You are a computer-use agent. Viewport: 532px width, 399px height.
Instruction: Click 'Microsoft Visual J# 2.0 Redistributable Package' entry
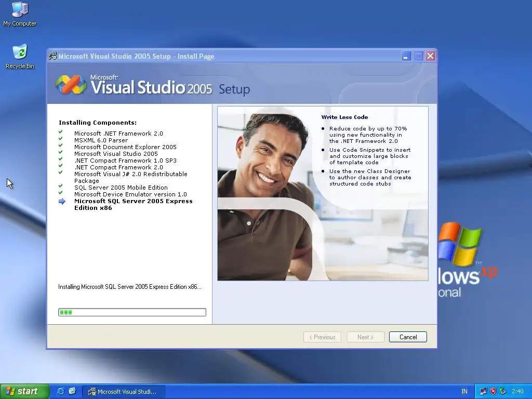pos(130,177)
